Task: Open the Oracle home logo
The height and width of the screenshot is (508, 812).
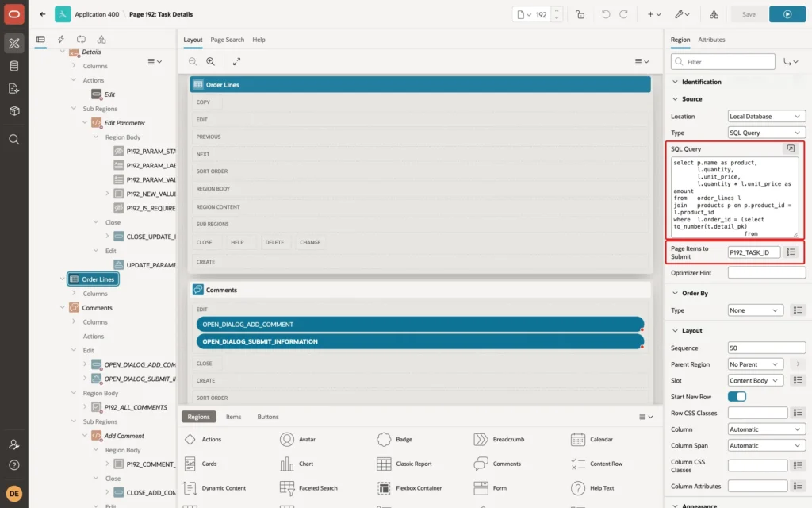Action: 14,14
